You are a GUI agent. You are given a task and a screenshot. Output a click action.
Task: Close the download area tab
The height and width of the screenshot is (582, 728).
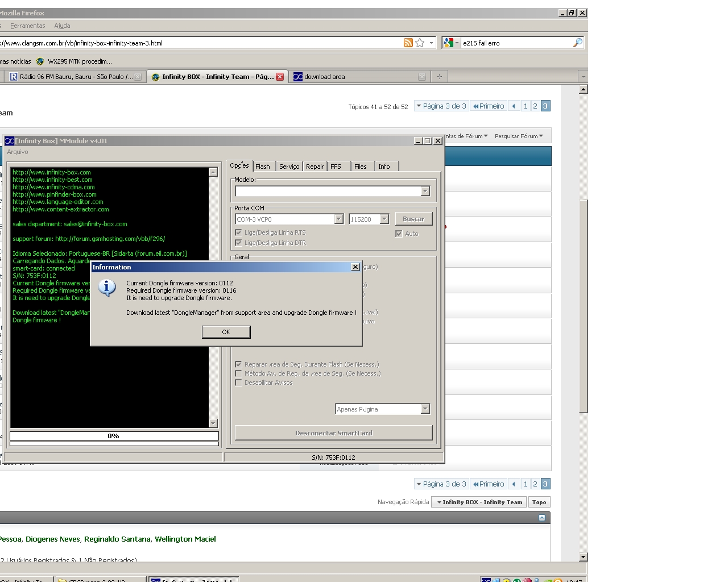(422, 77)
